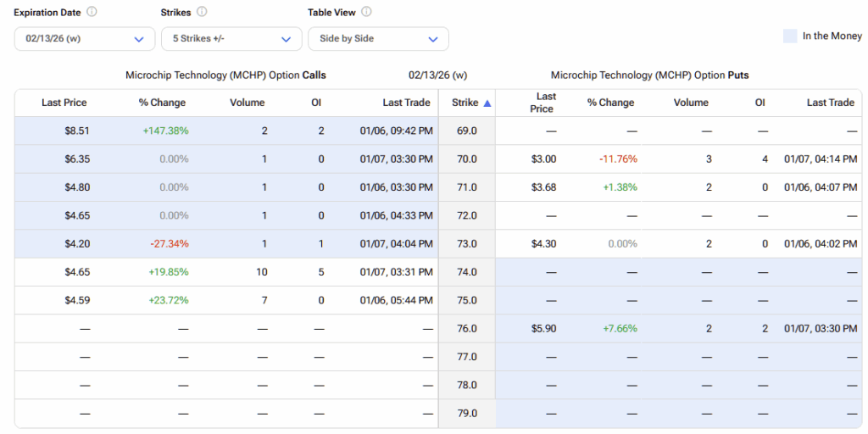Open the Expiration Date dropdown
The width and height of the screenshot is (868, 434).
pos(85,39)
